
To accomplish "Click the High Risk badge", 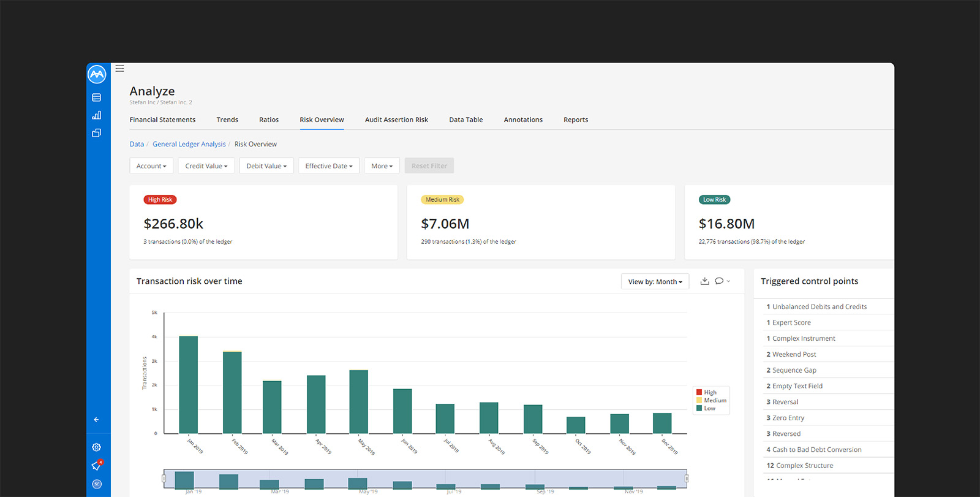I will pos(160,200).
